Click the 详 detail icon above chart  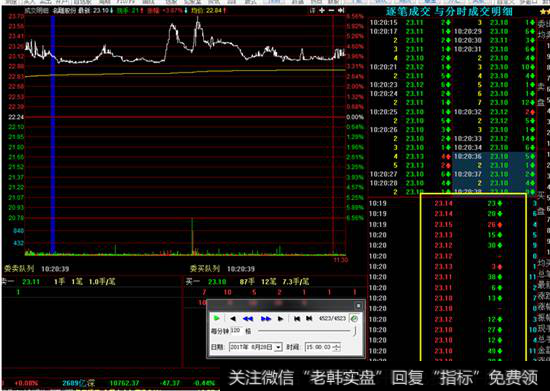313,11
